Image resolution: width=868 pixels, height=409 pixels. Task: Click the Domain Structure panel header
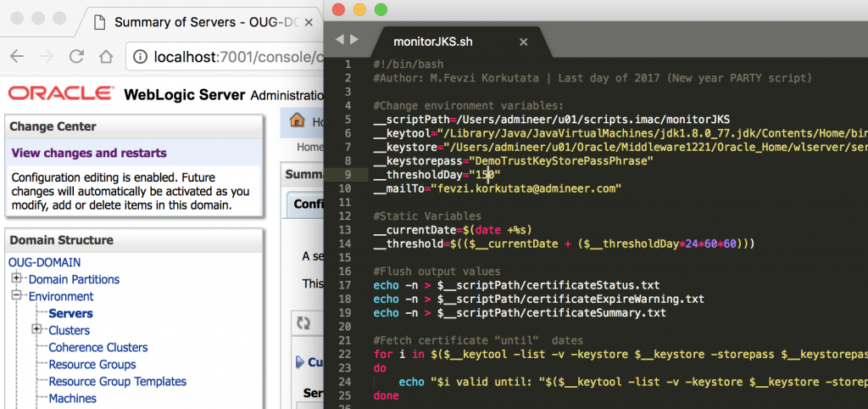(133, 240)
